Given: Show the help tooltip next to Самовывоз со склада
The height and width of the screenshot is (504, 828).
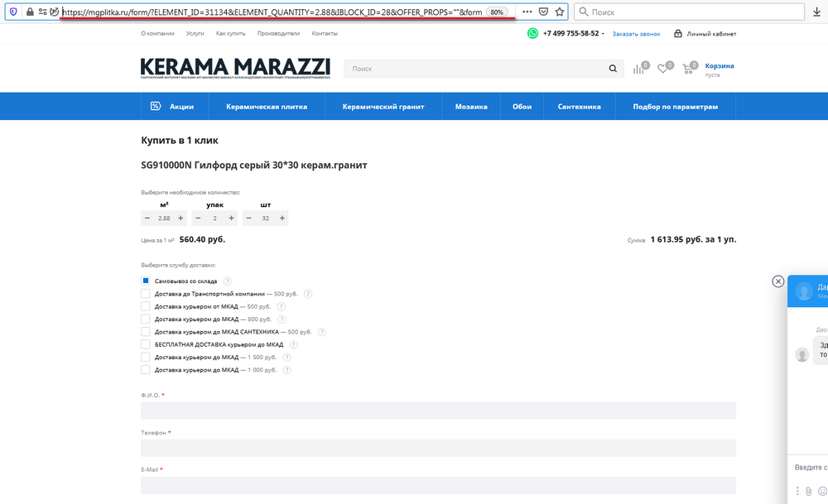Looking at the screenshot, I should [x=227, y=281].
